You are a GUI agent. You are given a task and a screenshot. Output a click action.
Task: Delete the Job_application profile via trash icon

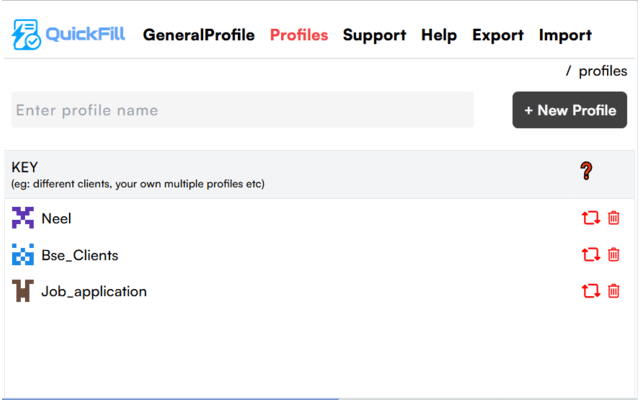613,291
